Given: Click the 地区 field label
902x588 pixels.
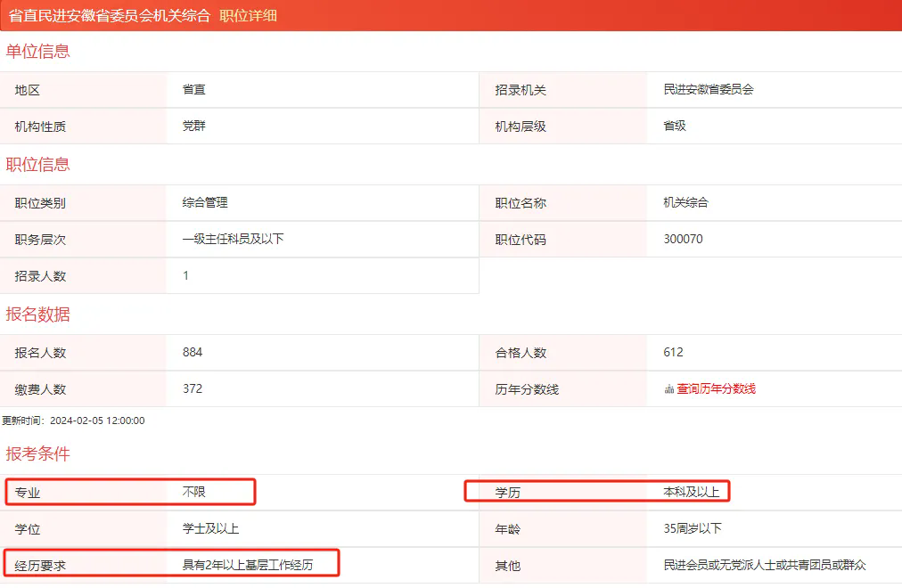Looking at the screenshot, I should (28, 90).
